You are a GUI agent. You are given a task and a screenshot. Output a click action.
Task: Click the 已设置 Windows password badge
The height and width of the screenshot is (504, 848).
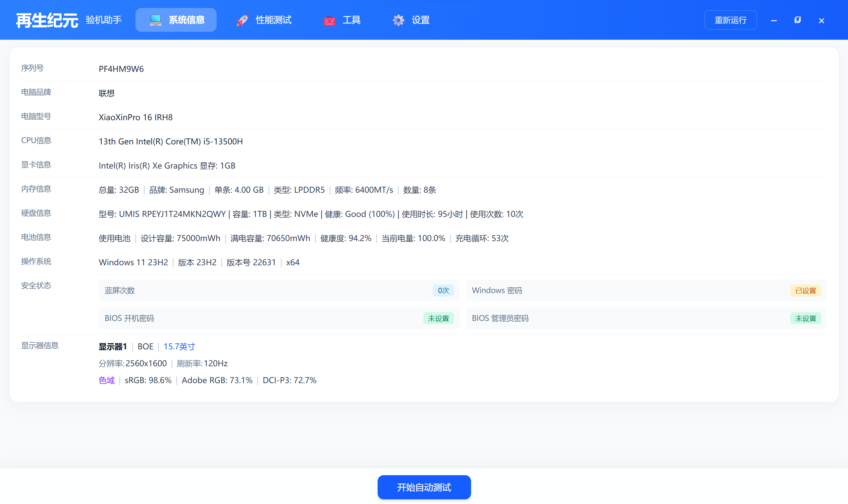click(806, 290)
